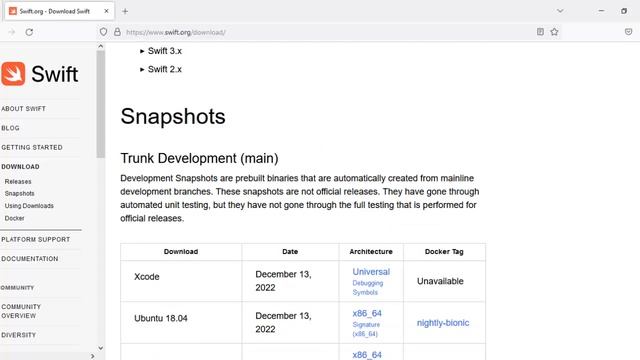The width and height of the screenshot is (640, 360).
Task: Go to Getting Started section
Action: click(32, 147)
